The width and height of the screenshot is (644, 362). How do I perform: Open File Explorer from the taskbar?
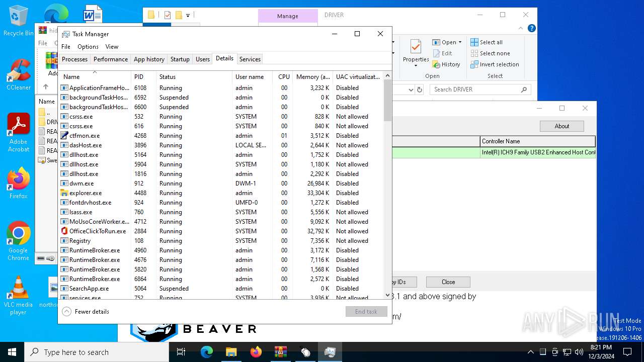click(x=231, y=352)
